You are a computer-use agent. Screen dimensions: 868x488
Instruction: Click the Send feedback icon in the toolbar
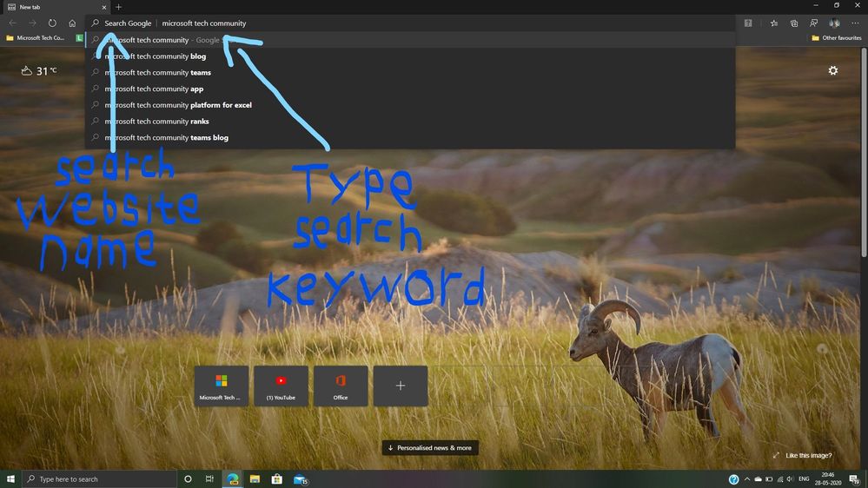coord(814,23)
